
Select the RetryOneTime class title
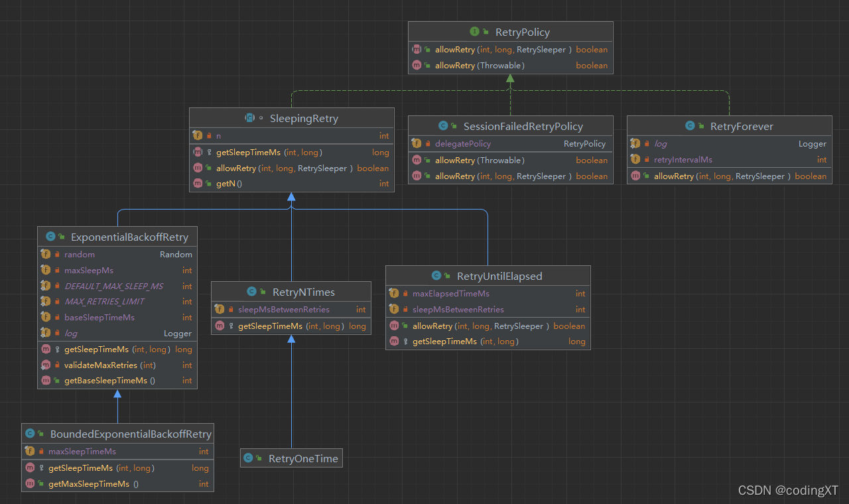(303, 458)
